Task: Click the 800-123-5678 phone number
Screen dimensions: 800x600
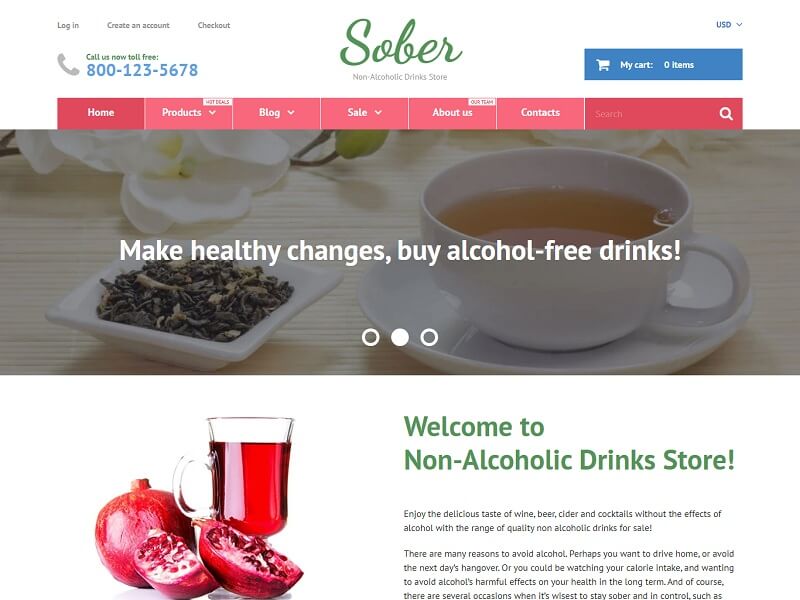Action: pyautogui.click(x=142, y=70)
